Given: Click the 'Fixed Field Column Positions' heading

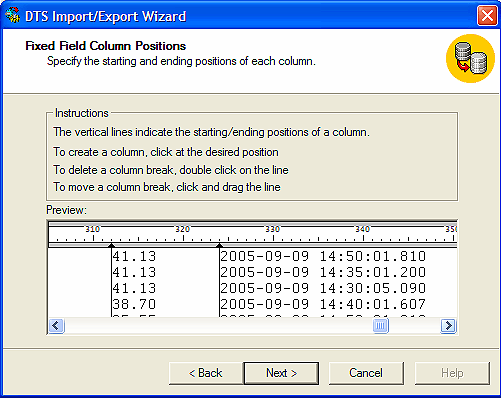Looking at the screenshot, I should point(106,46).
